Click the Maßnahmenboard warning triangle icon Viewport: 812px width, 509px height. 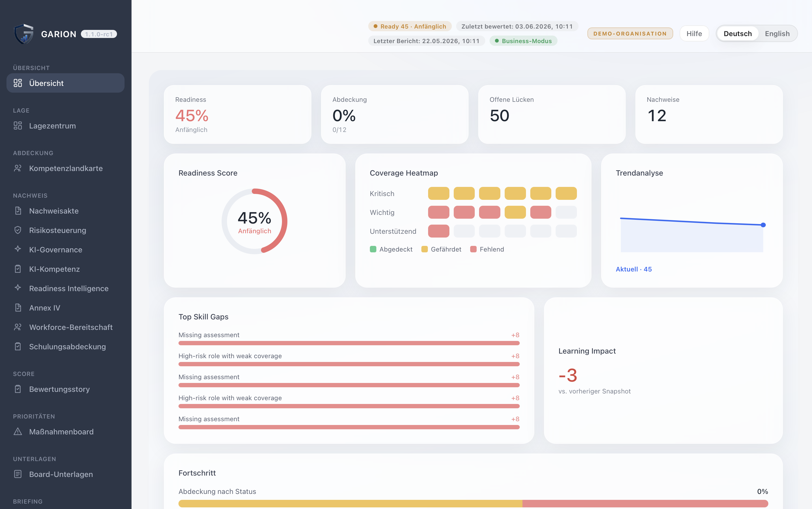point(18,431)
